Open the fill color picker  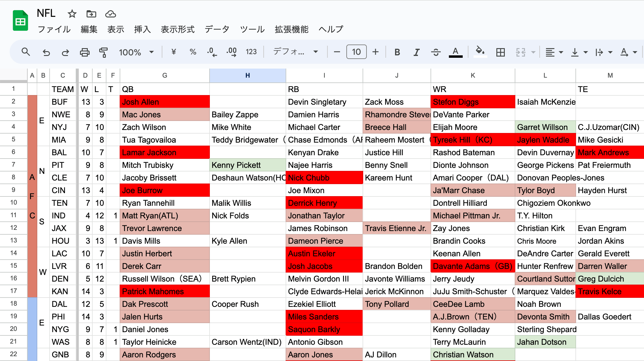(480, 52)
